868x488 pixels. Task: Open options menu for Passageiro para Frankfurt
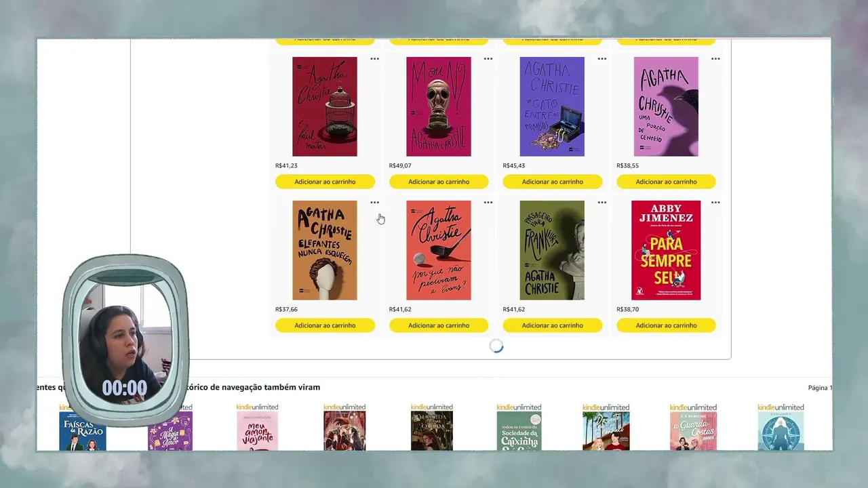pos(602,203)
